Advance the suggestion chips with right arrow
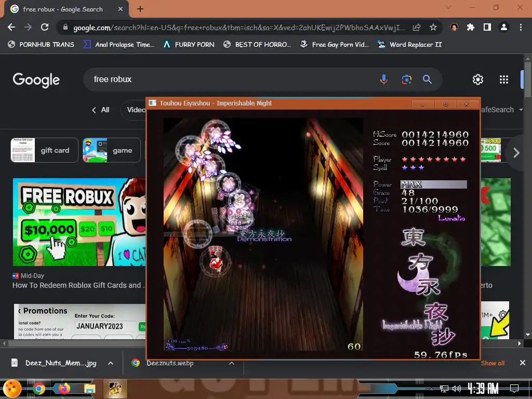The image size is (532, 399). tap(516, 153)
